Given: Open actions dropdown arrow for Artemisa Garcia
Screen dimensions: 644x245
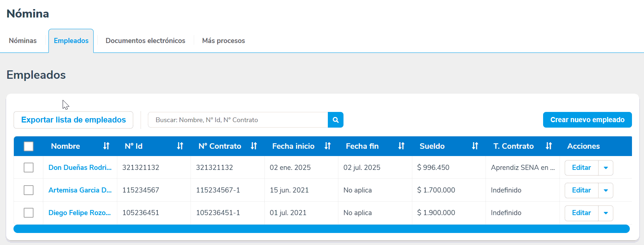Looking at the screenshot, I should pos(606,190).
